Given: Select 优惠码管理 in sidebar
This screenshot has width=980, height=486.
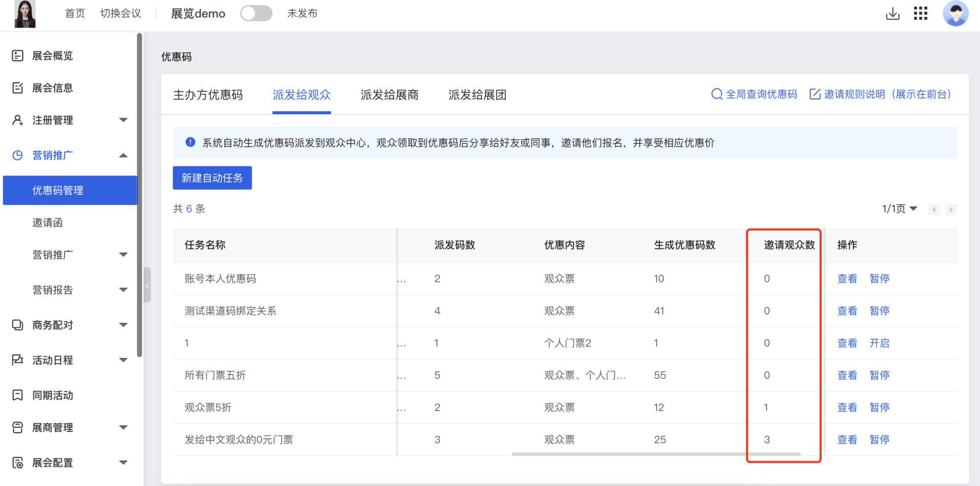Looking at the screenshot, I should [x=70, y=190].
